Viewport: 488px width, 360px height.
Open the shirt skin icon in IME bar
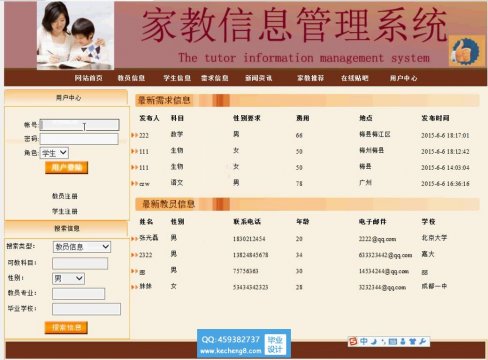coord(412,341)
